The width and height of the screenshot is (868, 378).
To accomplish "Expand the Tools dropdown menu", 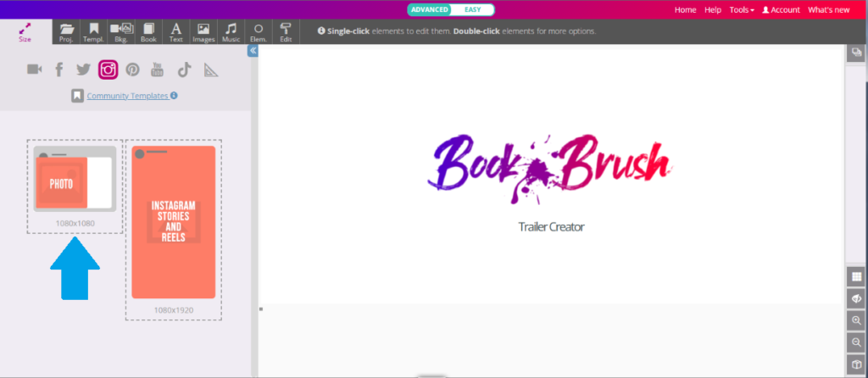I will coord(742,10).
